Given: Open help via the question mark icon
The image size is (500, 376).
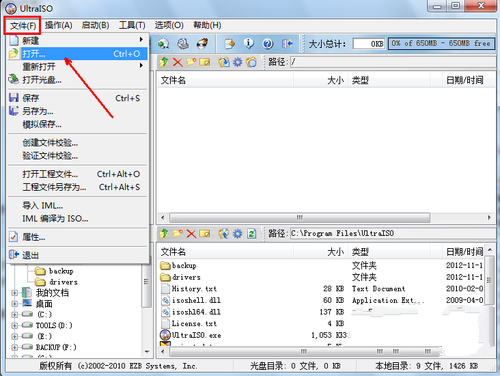Looking at the screenshot, I should 268,43.
